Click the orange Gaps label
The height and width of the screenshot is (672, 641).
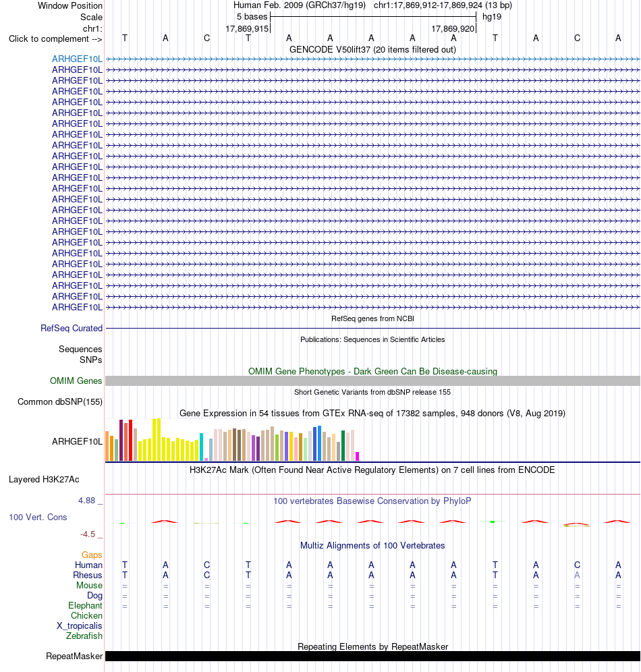pyautogui.click(x=92, y=555)
